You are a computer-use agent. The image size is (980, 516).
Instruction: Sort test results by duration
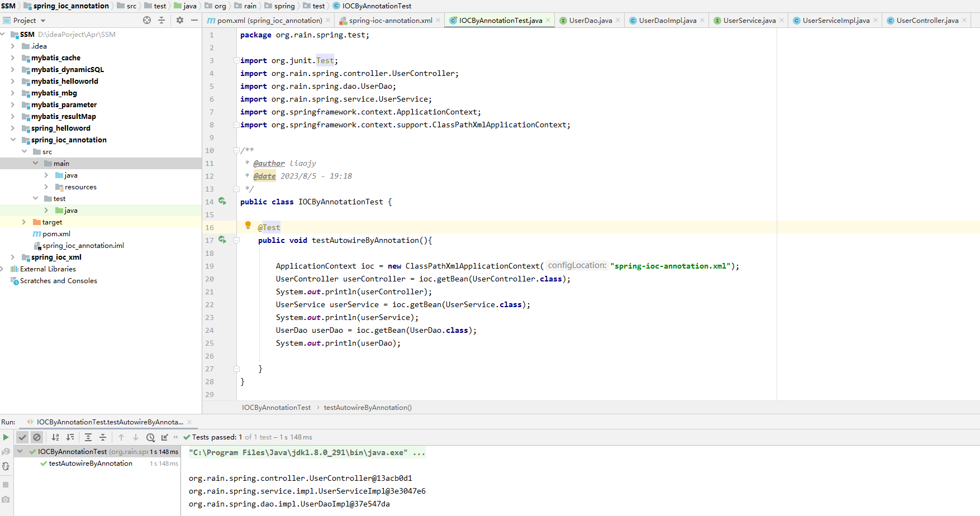click(x=70, y=437)
